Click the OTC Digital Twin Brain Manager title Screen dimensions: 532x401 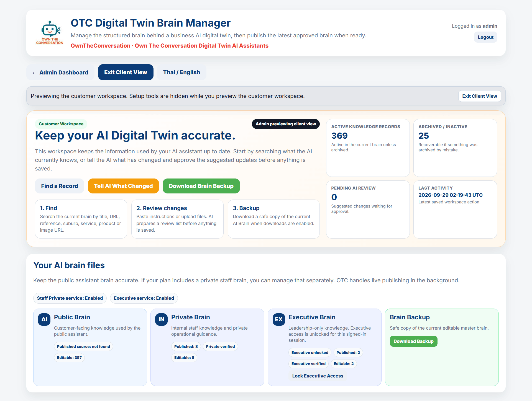point(150,23)
